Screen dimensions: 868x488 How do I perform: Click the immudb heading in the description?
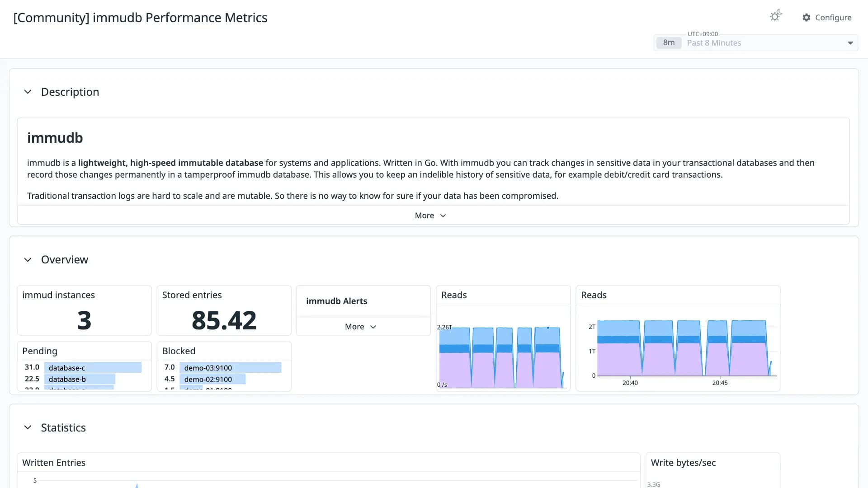point(55,138)
